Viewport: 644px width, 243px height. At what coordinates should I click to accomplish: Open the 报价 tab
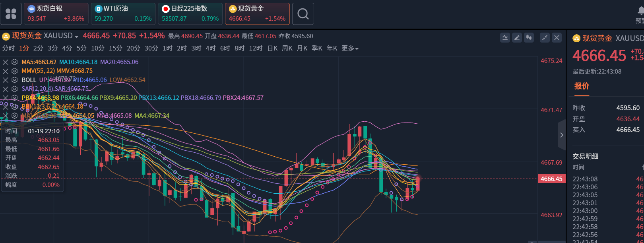click(x=582, y=86)
